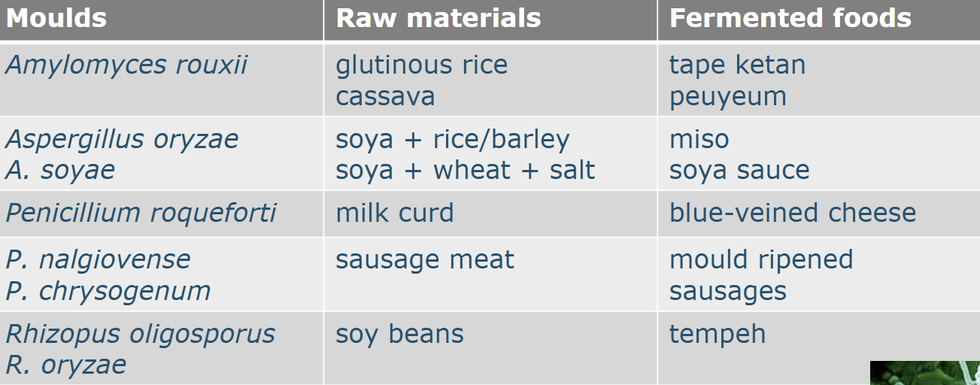Click the Aspergillus oryzae entry
The image size is (980, 385).
click(x=122, y=139)
